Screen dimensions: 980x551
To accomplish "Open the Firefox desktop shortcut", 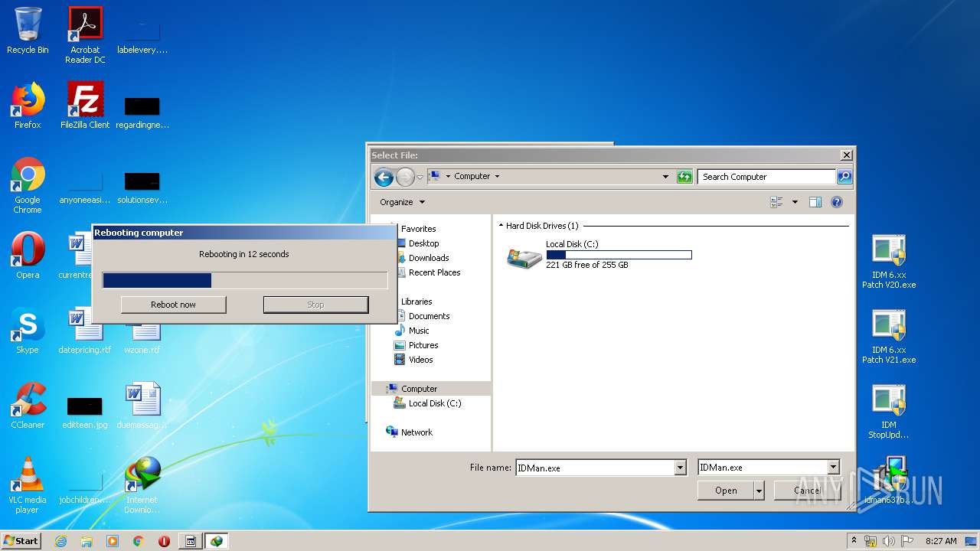I will click(28, 106).
